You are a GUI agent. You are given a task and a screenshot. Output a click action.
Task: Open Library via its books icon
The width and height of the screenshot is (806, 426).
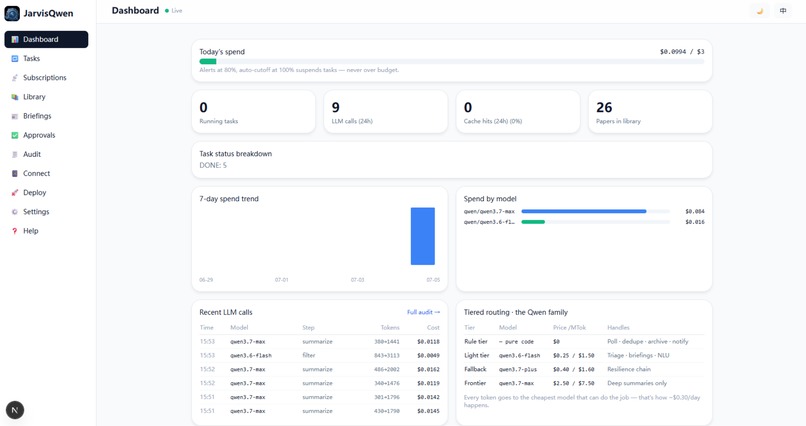pyautogui.click(x=15, y=97)
